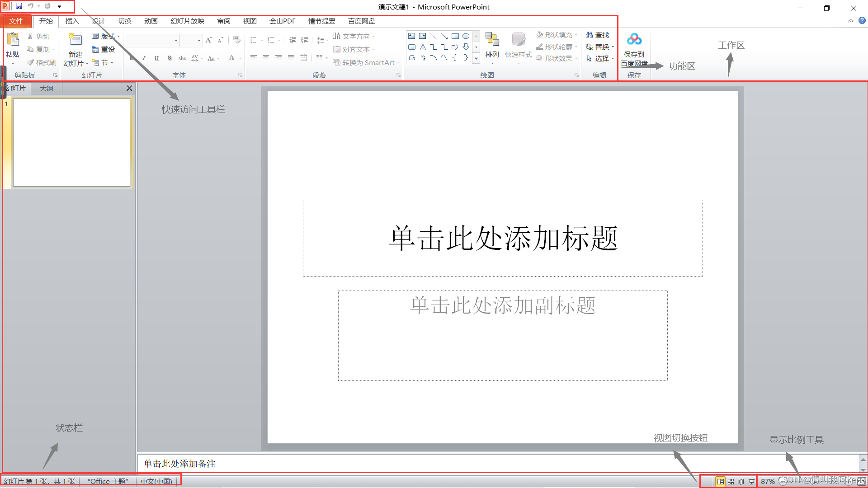
Task: Select the oval shape in shapes gallery
Action: (x=466, y=36)
